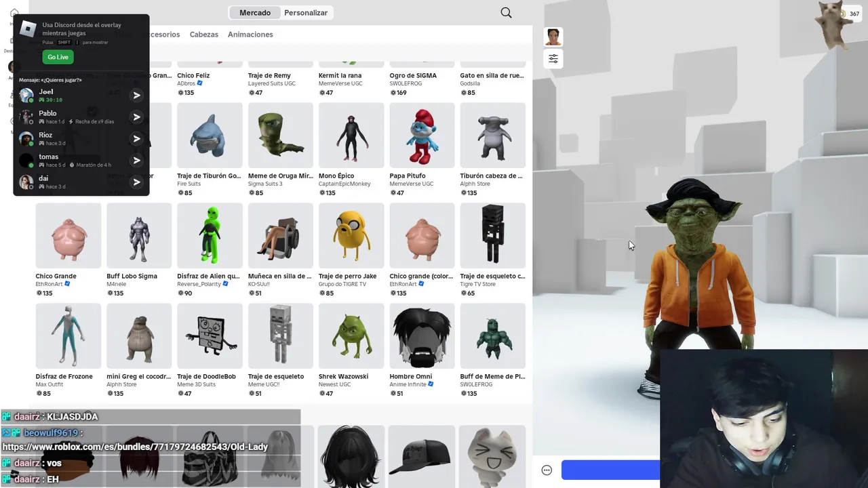Click the Roblox logo in Discord overlay

click(x=28, y=29)
